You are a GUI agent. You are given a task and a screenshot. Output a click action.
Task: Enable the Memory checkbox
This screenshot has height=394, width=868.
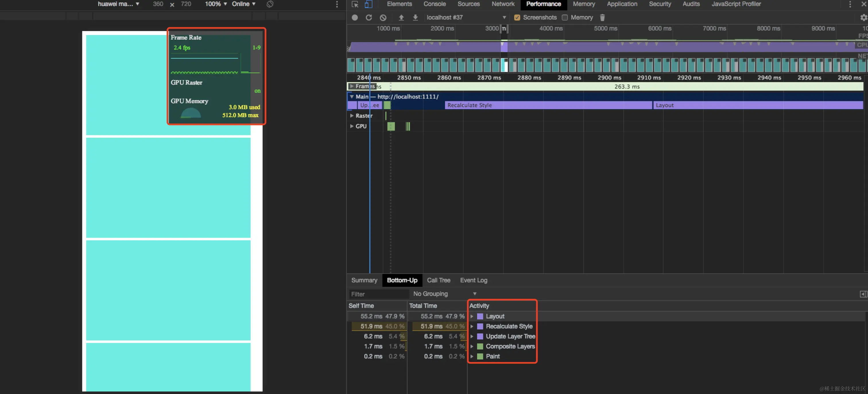(565, 17)
